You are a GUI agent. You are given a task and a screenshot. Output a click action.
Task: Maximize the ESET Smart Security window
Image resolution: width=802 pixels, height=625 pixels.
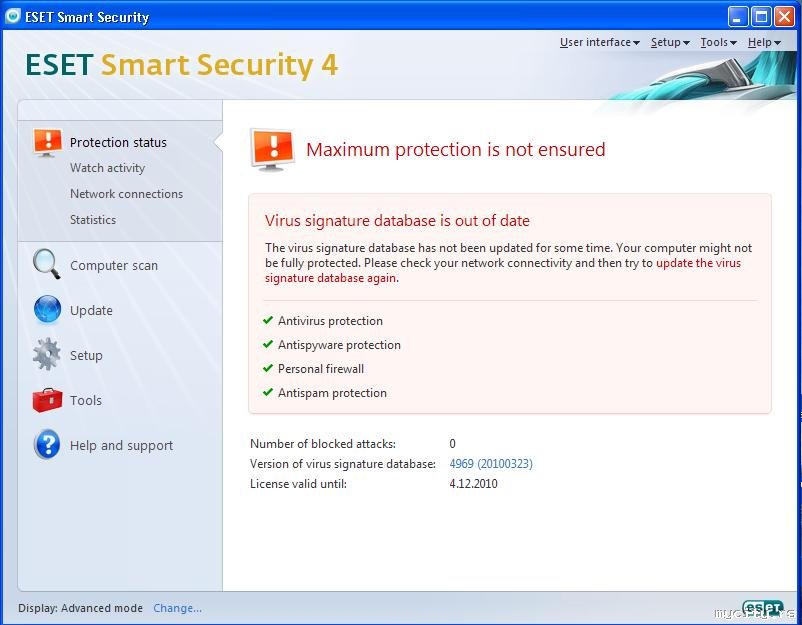coord(761,17)
